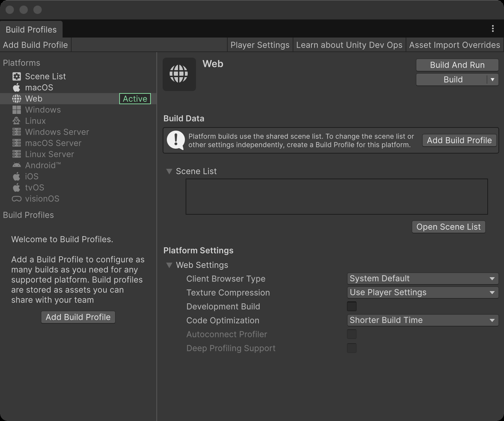Select the Linux platform

(78, 121)
